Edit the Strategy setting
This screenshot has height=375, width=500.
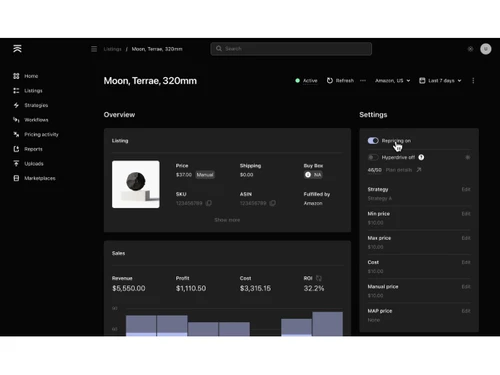(x=466, y=189)
